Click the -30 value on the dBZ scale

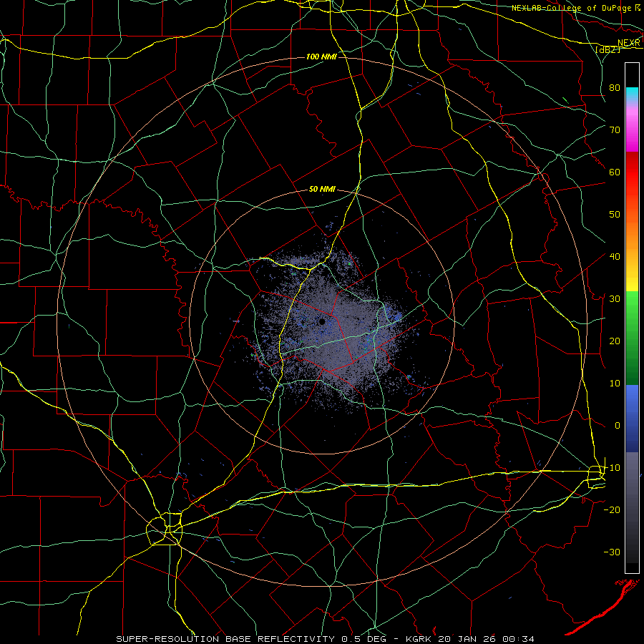point(612,552)
